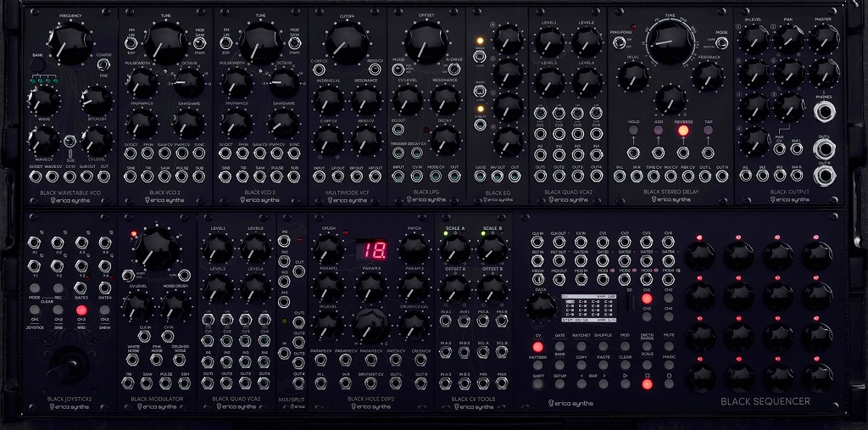Toggle the HOLD button on Stereo Delay

633,131
